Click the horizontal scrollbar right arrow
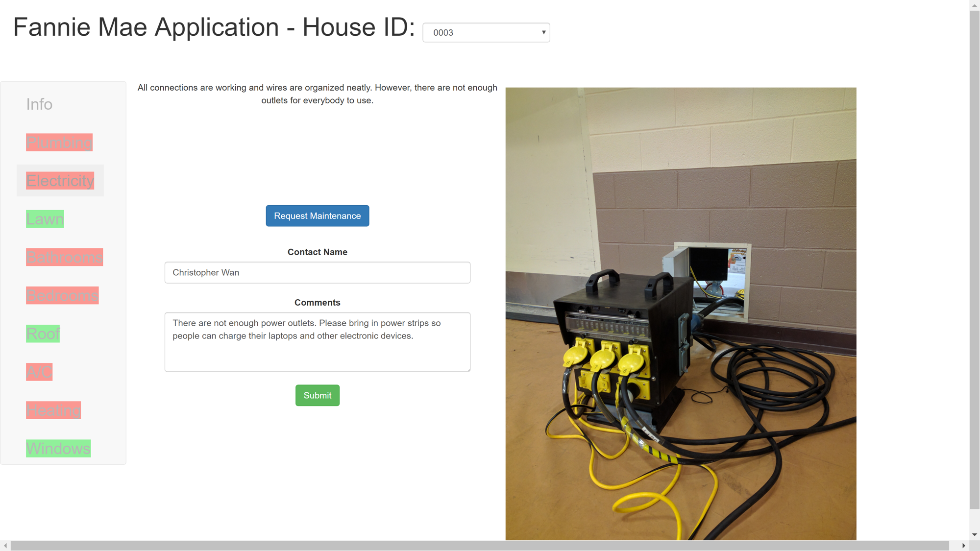 tap(963, 546)
